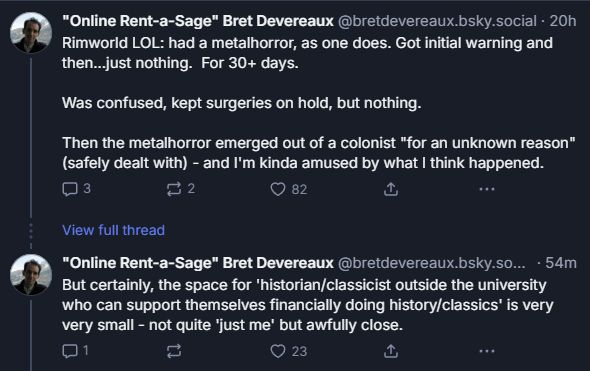Open the author name on the 54m post

[x=198, y=263]
